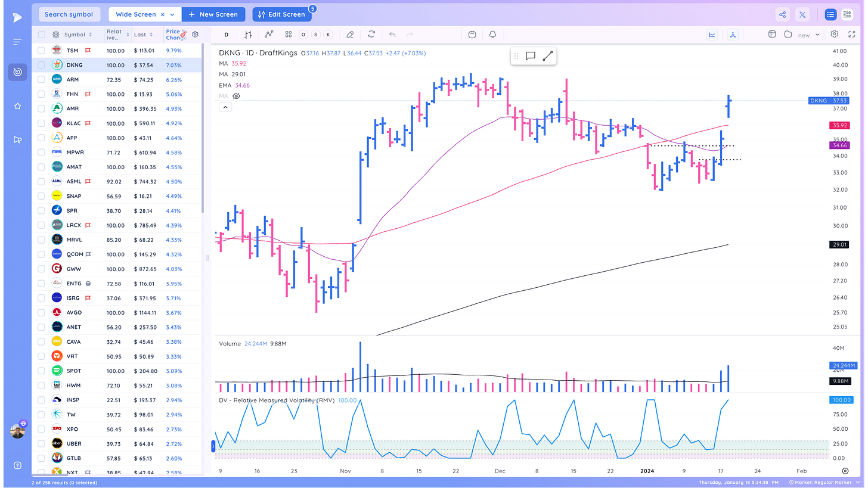Toggle the O button in chart toolbar
868x488 pixels.
[303, 35]
